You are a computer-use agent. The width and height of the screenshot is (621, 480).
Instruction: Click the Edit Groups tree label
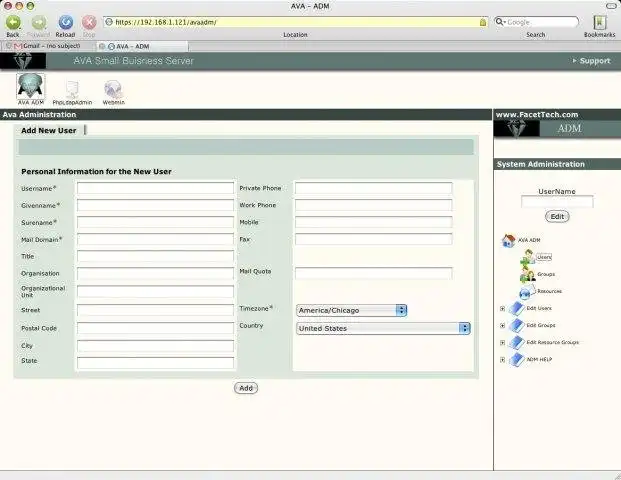coord(541,325)
